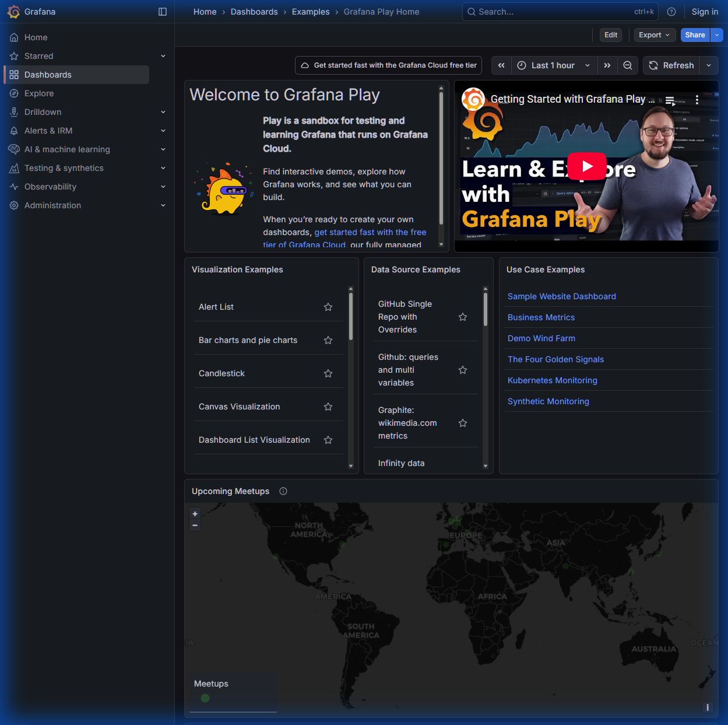Screen dimensions: 728x725
Task: Zoom out the time range with magnifier icon
Action: coord(628,65)
